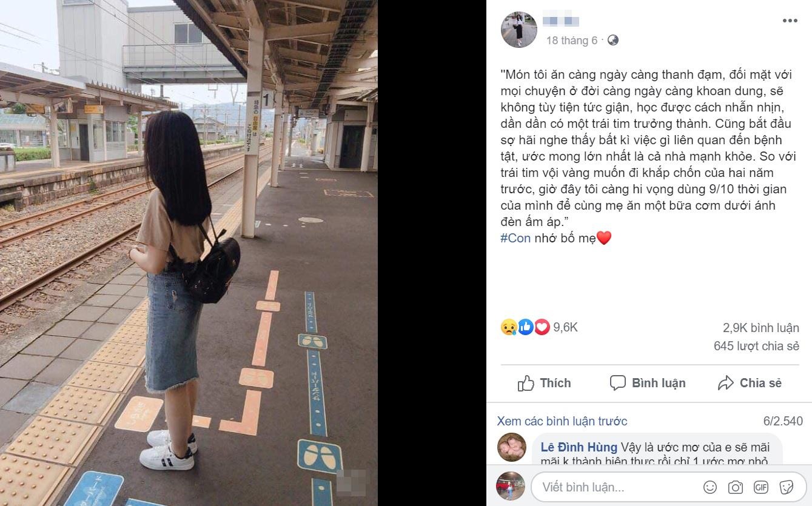Attach a photo via camera icon
The height and width of the screenshot is (506, 812).
tap(736, 487)
